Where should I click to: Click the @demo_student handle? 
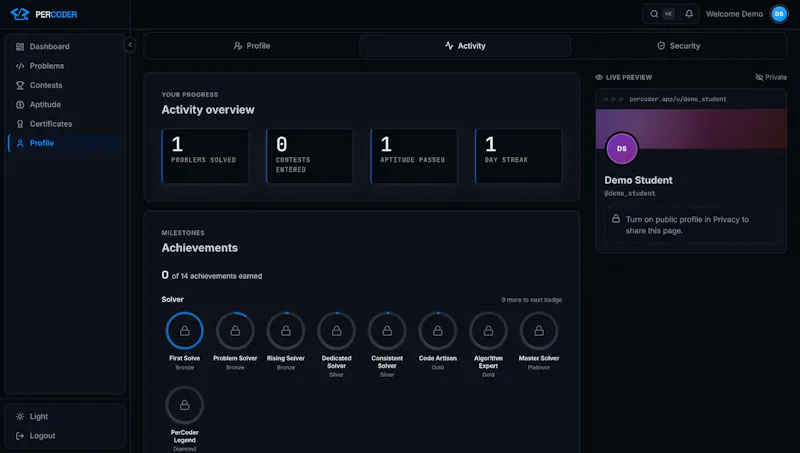click(630, 194)
